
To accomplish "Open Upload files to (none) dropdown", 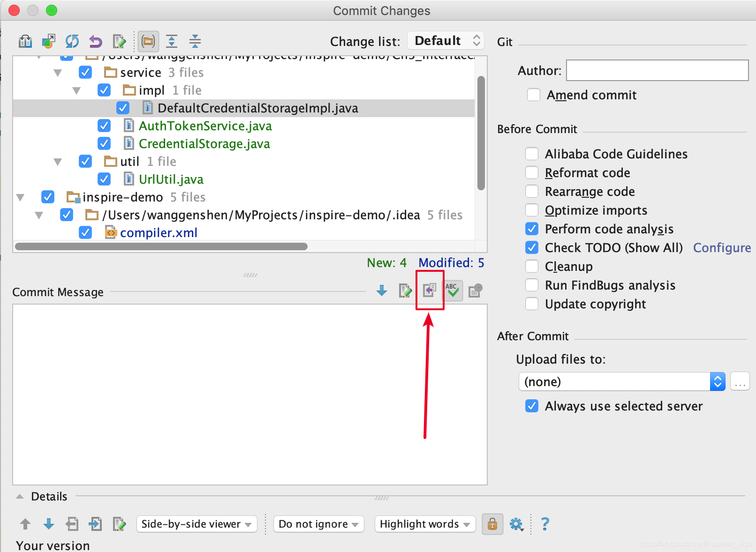I will (622, 381).
